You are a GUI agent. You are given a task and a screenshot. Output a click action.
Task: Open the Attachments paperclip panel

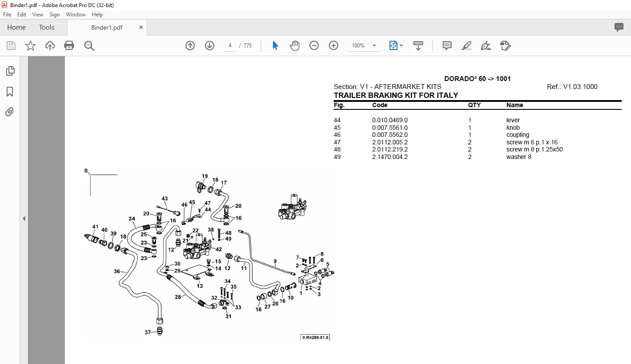(10, 112)
